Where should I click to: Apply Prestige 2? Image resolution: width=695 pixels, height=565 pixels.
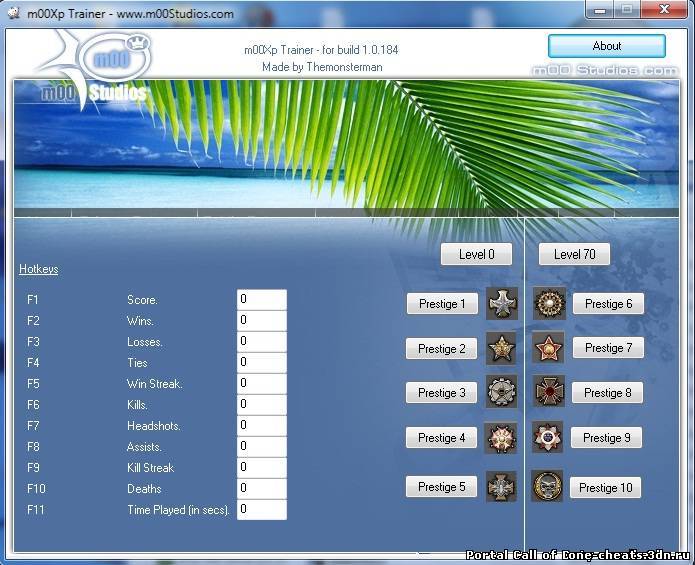pyautogui.click(x=441, y=349)
